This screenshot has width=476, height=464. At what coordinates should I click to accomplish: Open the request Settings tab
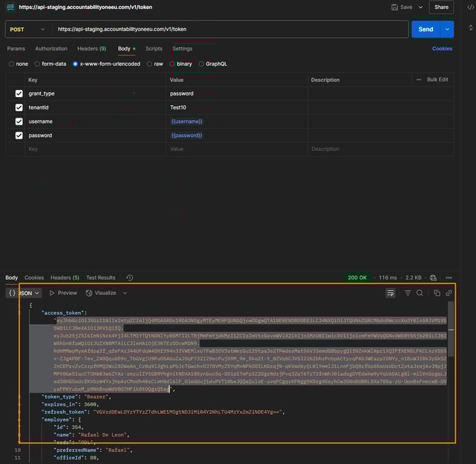183,48
